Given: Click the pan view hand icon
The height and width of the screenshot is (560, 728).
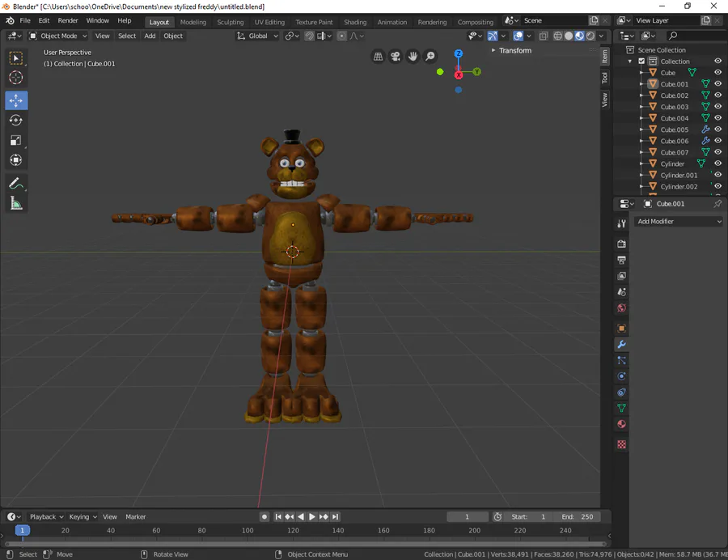Looking at the screenshot, I should point(413,56).
